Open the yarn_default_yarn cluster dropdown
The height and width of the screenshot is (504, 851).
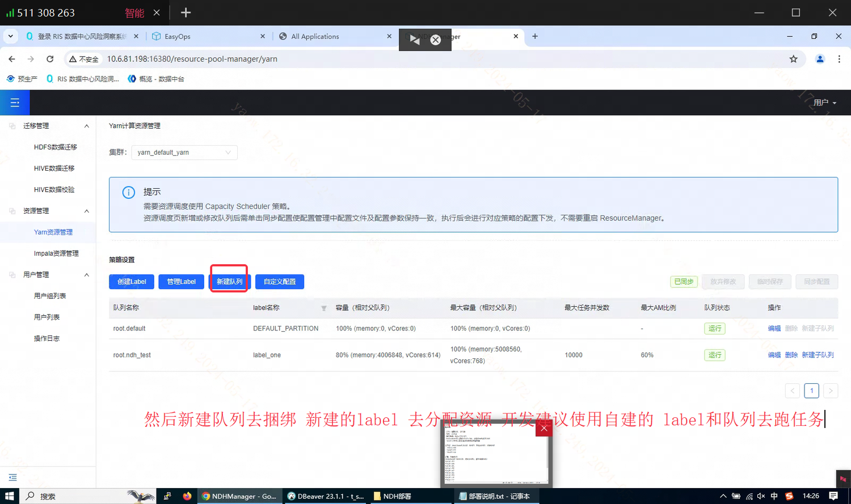(184, 152)
